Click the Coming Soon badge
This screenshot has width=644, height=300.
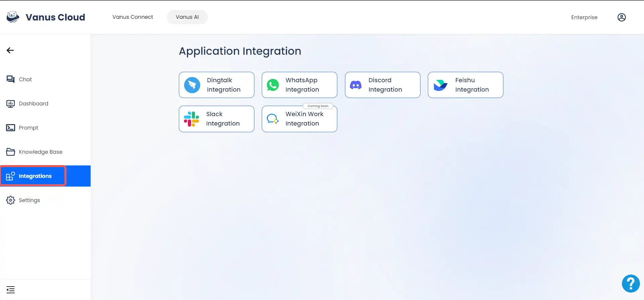(318, 106)
